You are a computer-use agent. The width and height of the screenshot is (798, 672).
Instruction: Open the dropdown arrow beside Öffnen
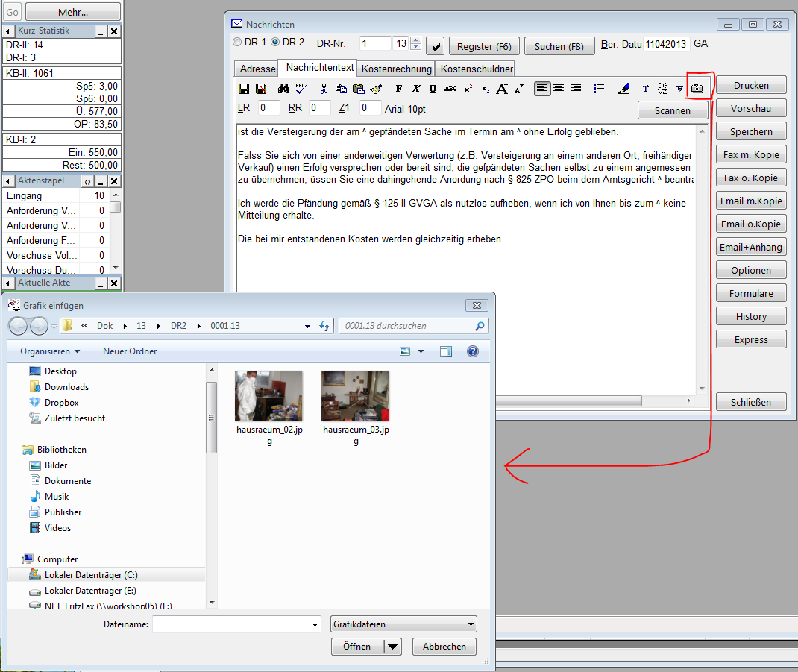[x=393, y=647]
